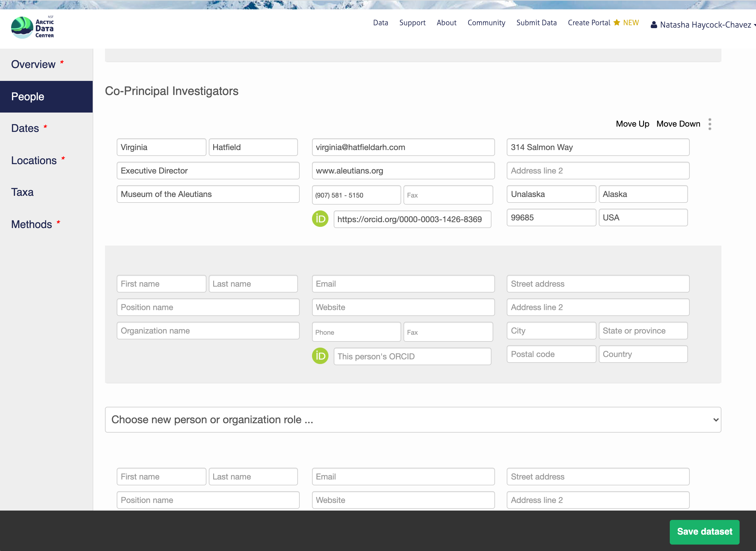Go to the Dates section
Viewport: 756px width, 551px height.
25,128
